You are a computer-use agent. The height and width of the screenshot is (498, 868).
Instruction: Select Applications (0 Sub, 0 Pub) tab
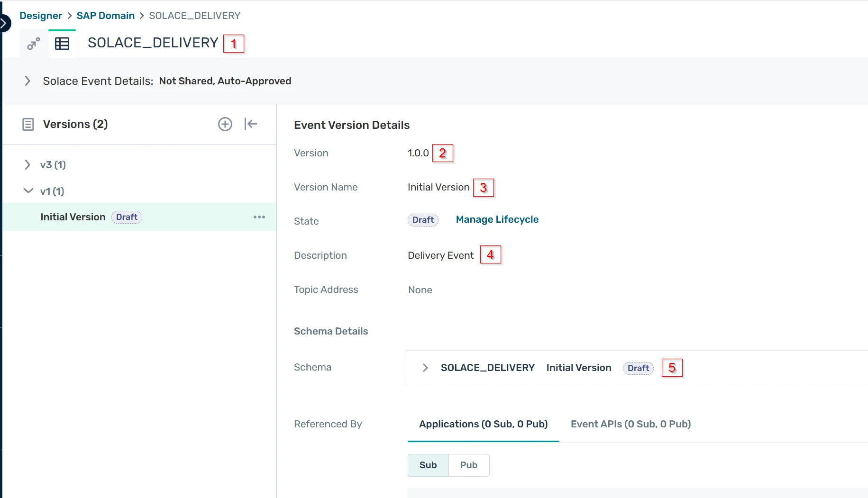[x=483, y=424]
